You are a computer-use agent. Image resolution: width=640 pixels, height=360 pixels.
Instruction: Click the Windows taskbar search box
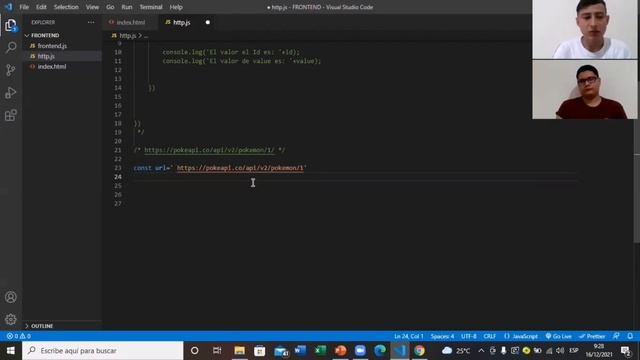(x=102, y=351)
